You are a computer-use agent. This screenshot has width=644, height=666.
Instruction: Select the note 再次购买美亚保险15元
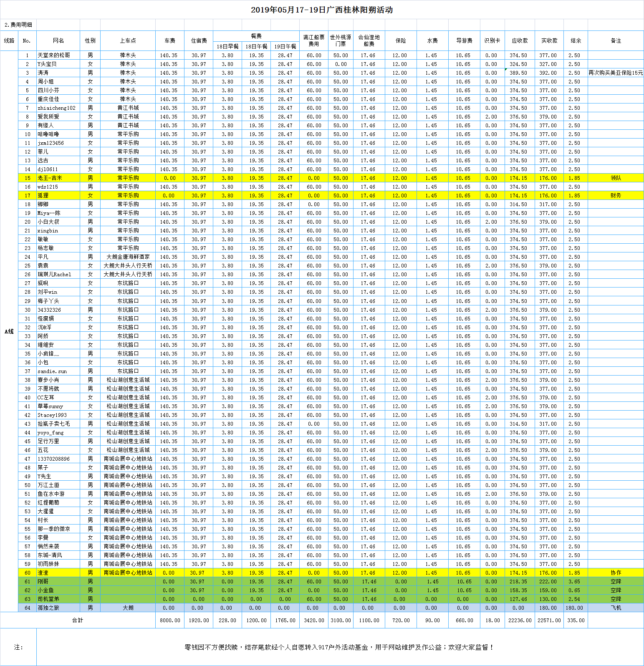616,73
